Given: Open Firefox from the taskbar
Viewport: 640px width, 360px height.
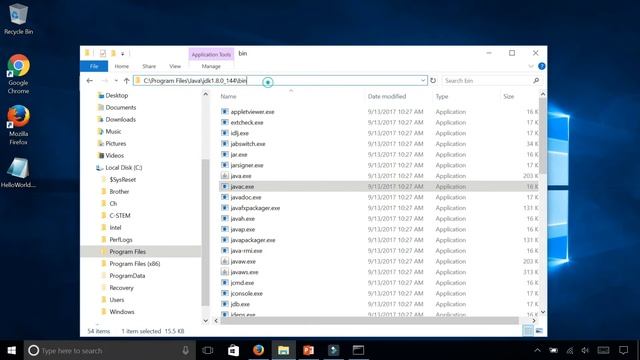Looking at the screenshot, I should (x=258, y=350).
